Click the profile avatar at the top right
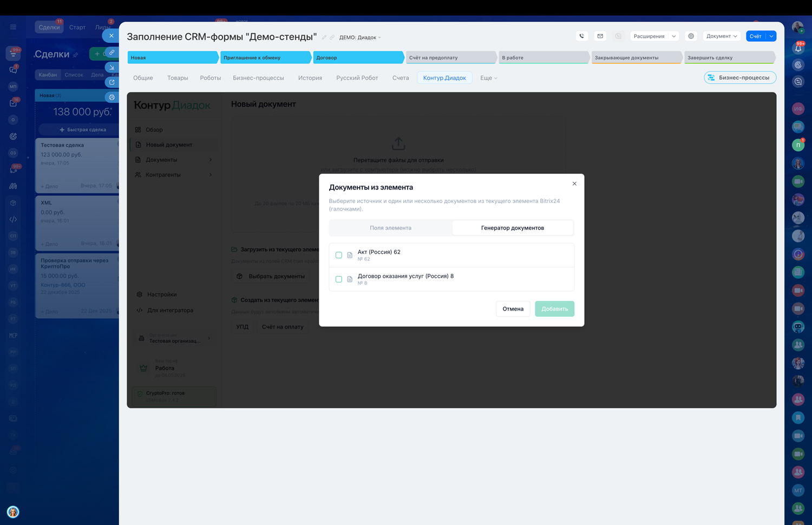The image size is (812, 525). point(798,28)
